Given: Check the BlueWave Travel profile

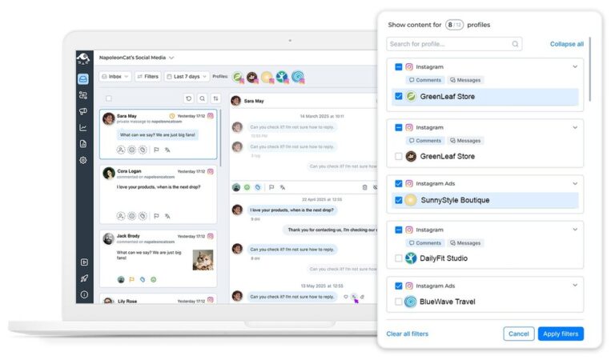Looking at the screenshot, I should click(399, 302).
